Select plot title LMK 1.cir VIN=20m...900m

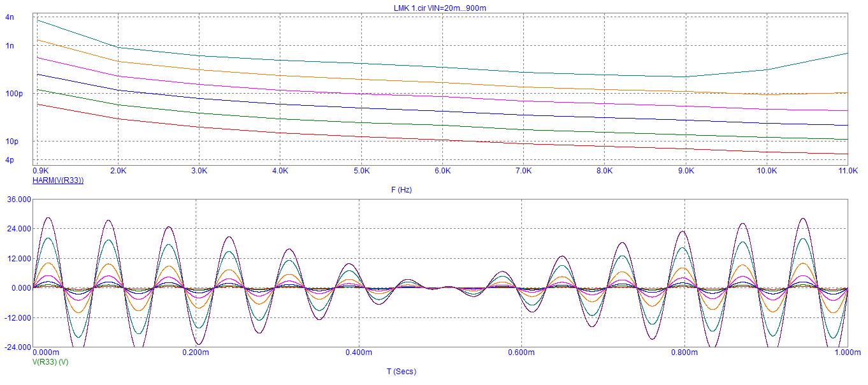(x=441, y=8)
